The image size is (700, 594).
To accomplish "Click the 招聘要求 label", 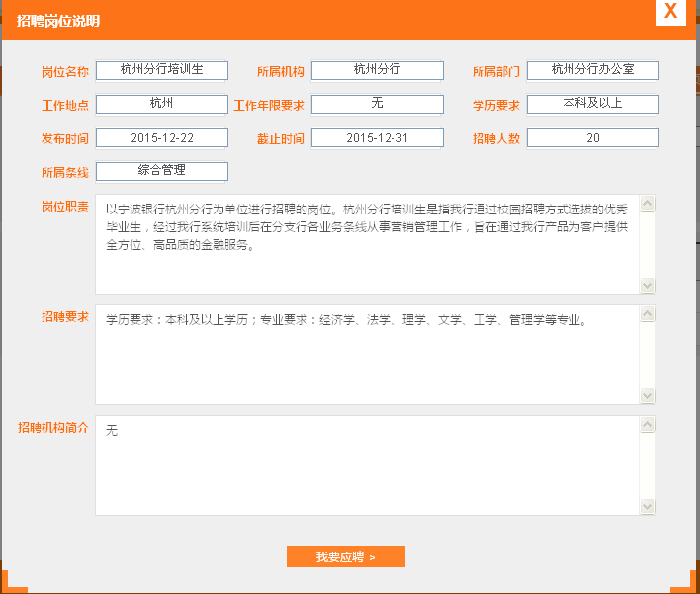I will [x=65, y=317].
